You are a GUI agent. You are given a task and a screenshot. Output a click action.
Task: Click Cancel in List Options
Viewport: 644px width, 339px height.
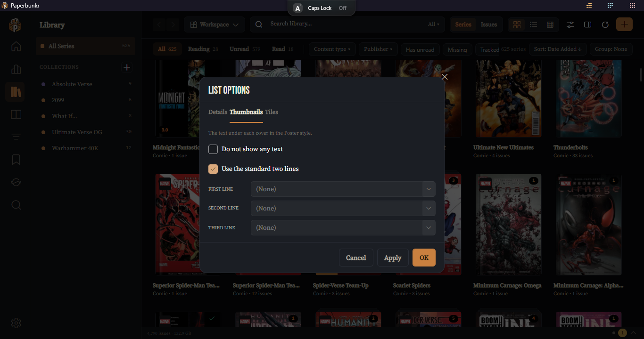pos(356,258)
